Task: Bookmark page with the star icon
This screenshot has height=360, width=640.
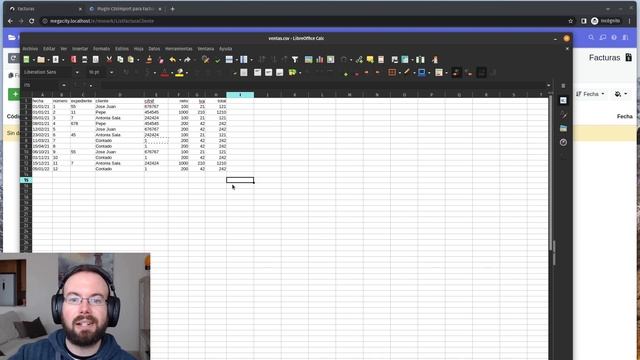Action: pos(571,21)
